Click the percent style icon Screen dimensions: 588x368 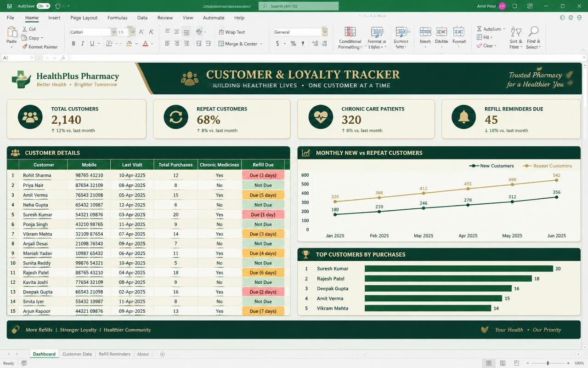[293, 44]
